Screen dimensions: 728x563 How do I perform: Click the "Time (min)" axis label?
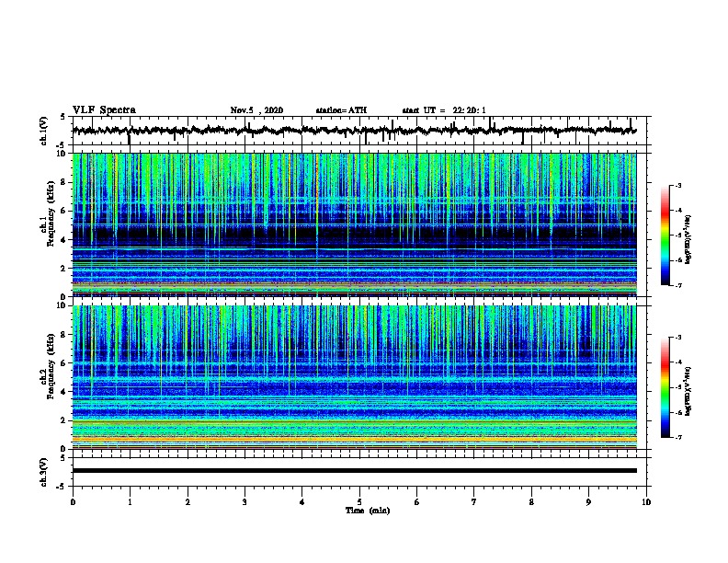pos(368,511)
